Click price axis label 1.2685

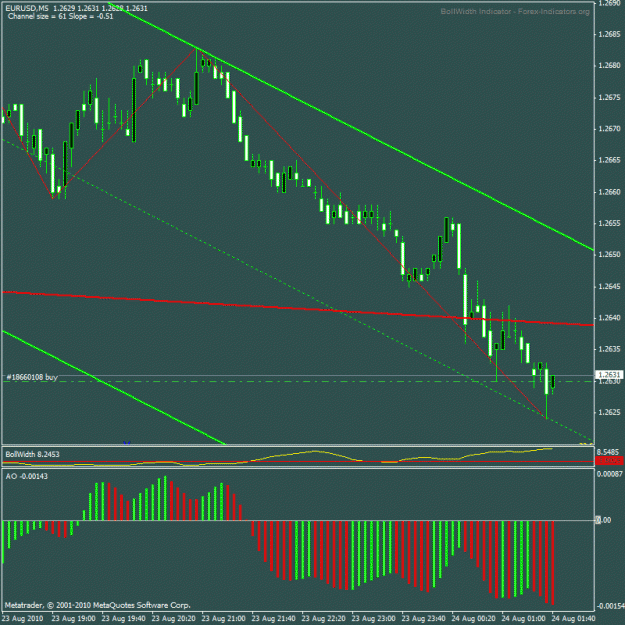point(609,34)
